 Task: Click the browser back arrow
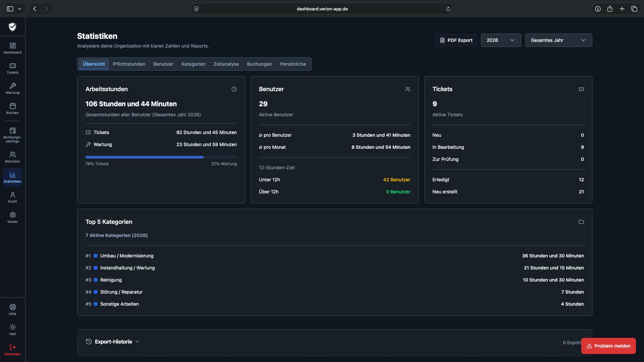tap(35, 9)
